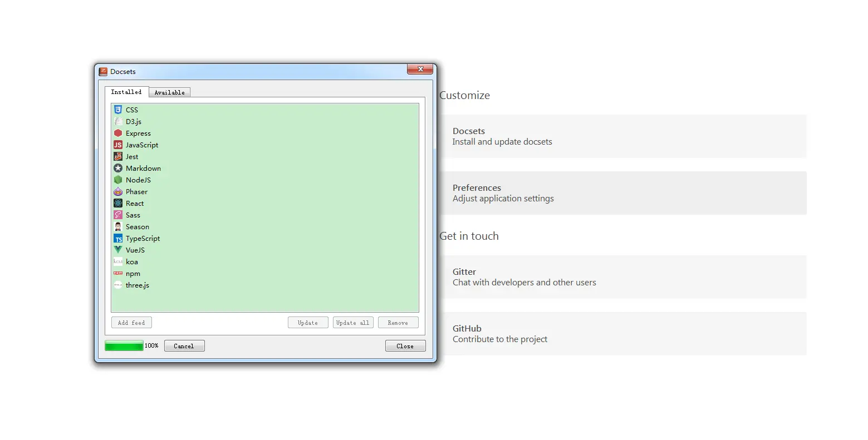Click the Phaser docset icon
Screen dimensions: 868x440
click(118, 191)
